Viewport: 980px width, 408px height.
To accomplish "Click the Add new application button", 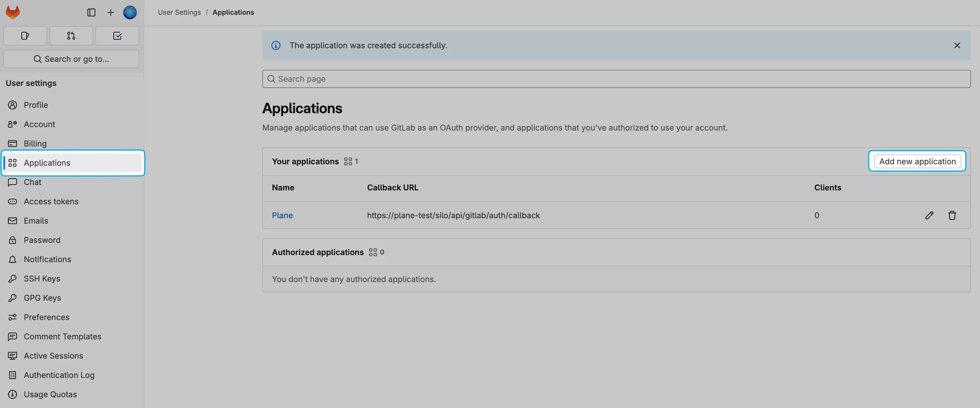I will 917,161.
